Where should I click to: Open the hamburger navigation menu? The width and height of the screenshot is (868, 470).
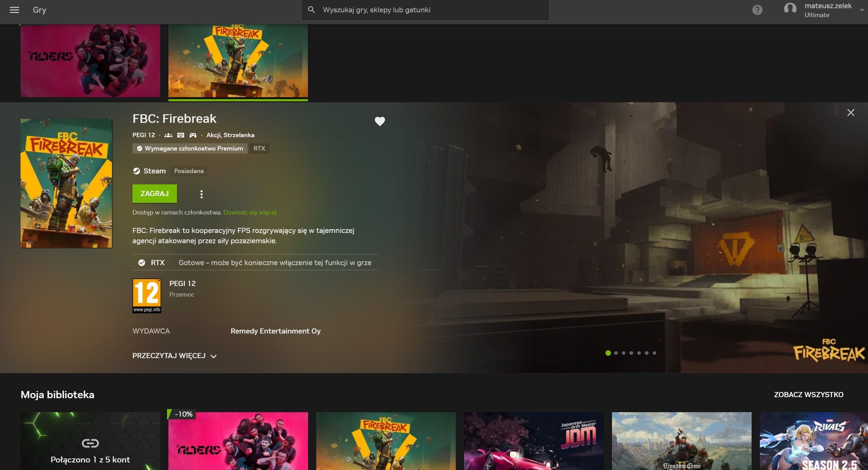pos(14,10)
